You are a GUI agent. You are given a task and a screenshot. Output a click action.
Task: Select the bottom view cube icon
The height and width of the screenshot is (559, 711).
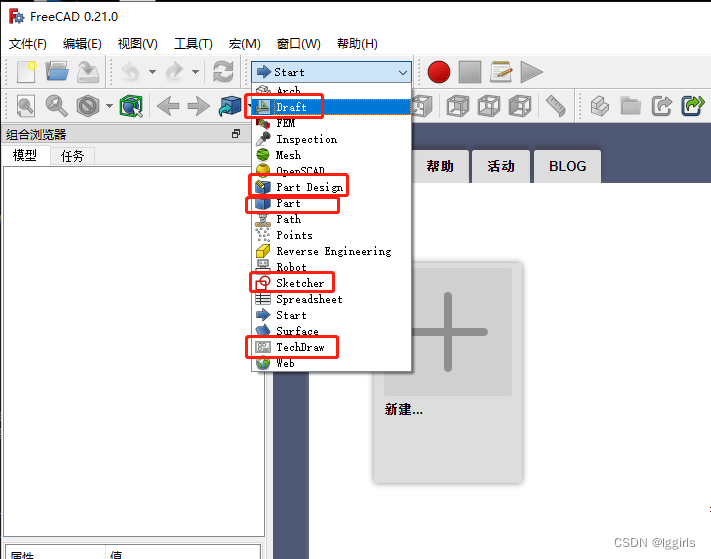(488, 106)
